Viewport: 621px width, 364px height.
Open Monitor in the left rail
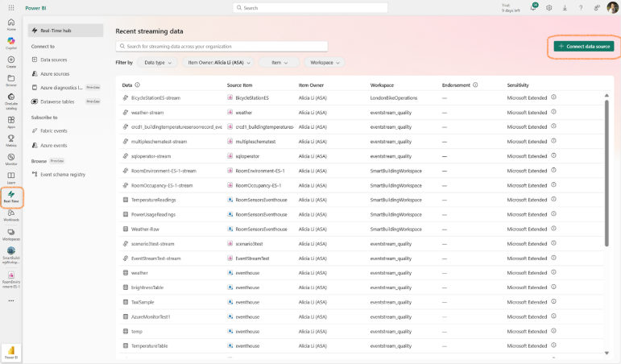tap(11, 159)
